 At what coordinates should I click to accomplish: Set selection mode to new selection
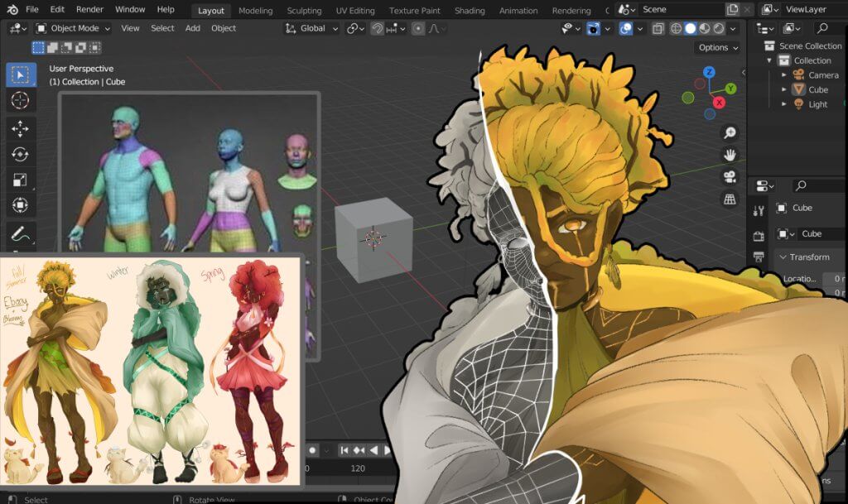coord(38,47)
